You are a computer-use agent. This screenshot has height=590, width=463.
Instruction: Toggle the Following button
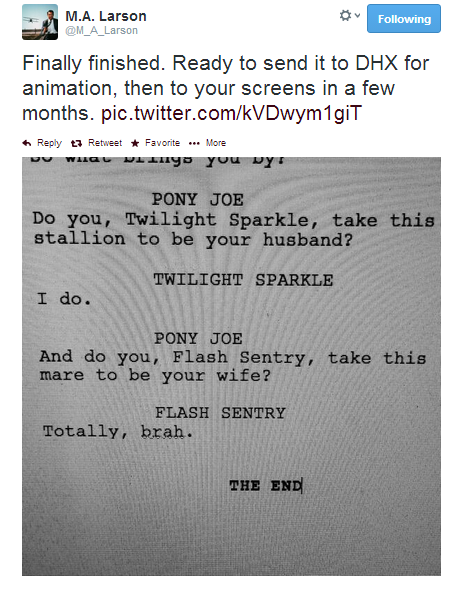point(404,19)
